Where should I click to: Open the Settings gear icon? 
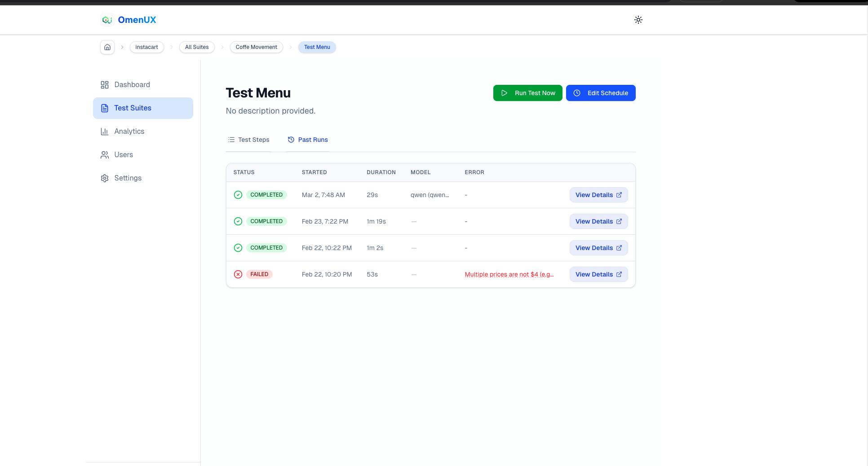[x=105, y=178]
